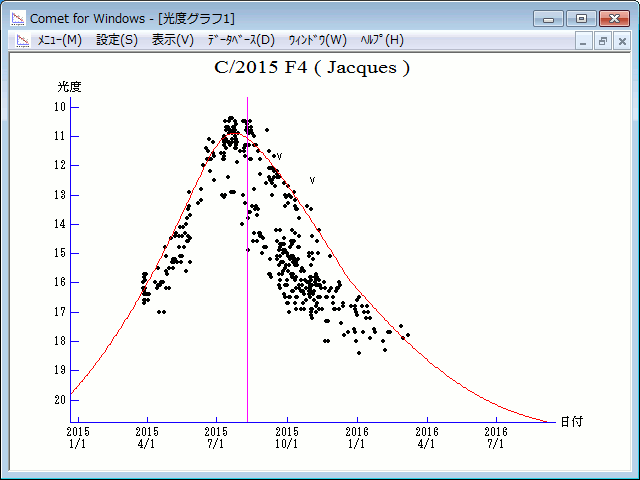This screenshot has height=480, width=640.
Task: Click magnitude label 10 on the axis
Action: click(x=60, y=107)
